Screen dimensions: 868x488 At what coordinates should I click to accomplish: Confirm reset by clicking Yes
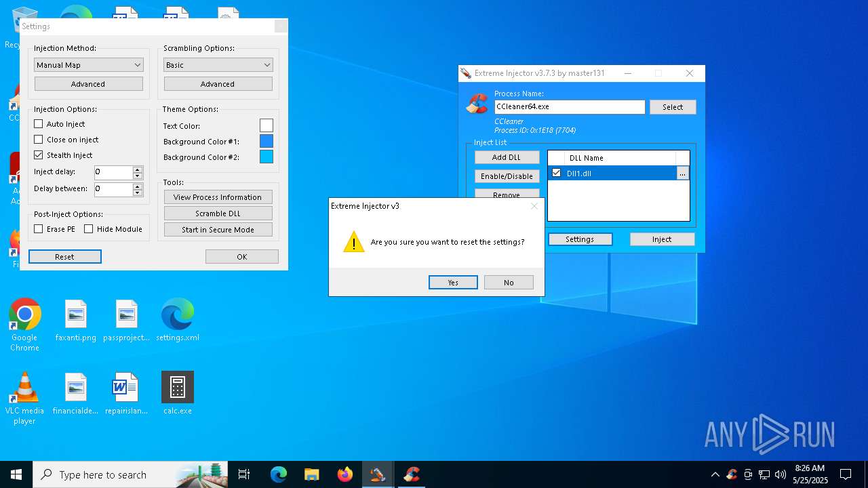click(x=453, y=283)
